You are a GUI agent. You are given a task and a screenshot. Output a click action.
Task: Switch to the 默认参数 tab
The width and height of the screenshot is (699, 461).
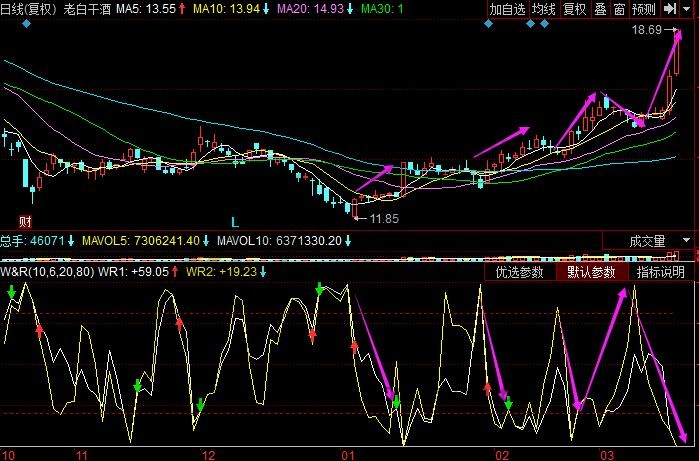[x=591, y=271]
